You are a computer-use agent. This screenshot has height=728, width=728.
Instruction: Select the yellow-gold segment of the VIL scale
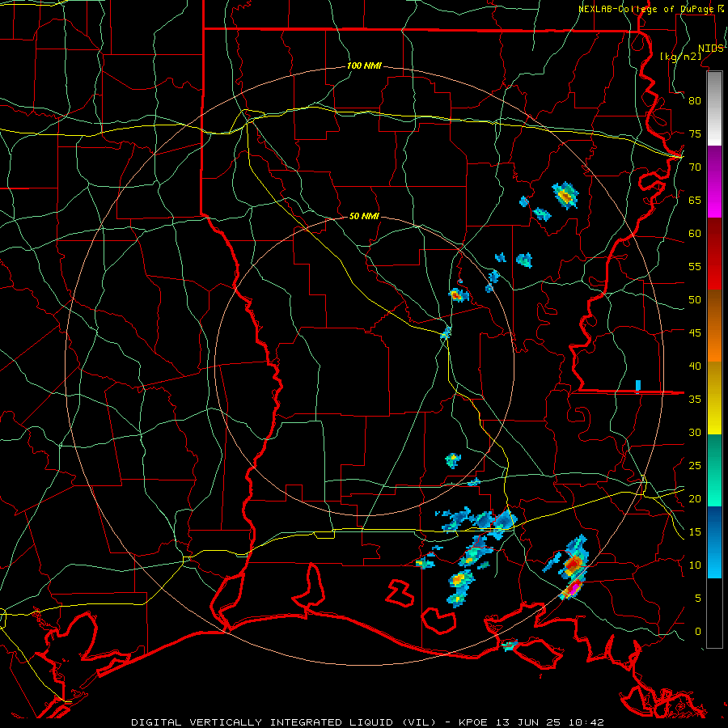pos(714,398)
